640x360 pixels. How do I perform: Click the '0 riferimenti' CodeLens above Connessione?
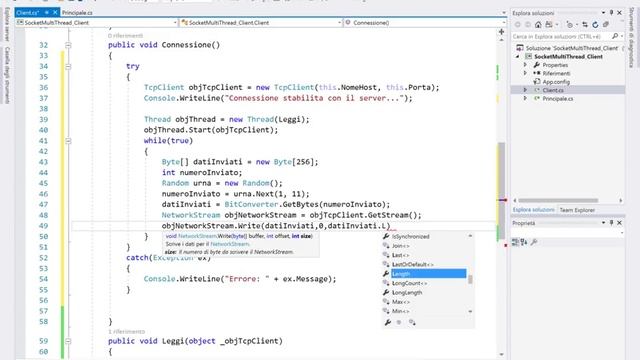(x=126, y=36)
